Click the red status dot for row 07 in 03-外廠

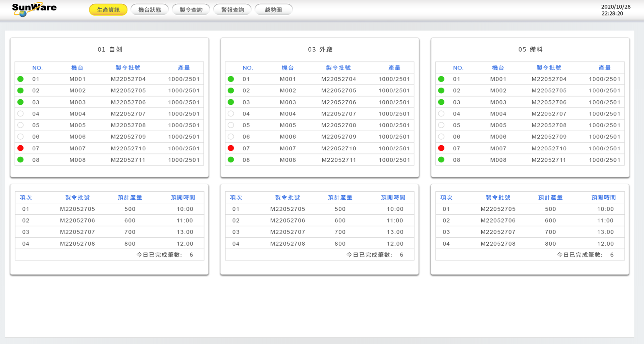(x=231, y=148)
